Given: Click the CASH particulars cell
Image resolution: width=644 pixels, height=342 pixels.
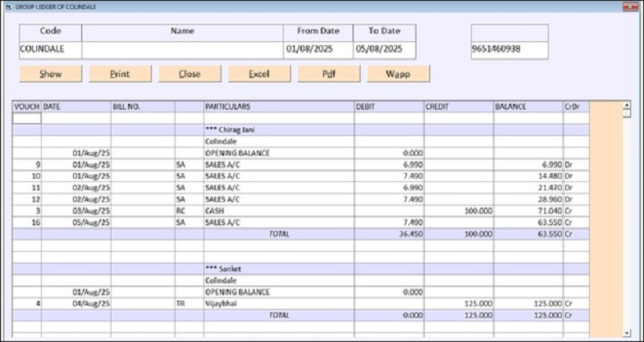Looking at the screenshot, I should (279, 212).
